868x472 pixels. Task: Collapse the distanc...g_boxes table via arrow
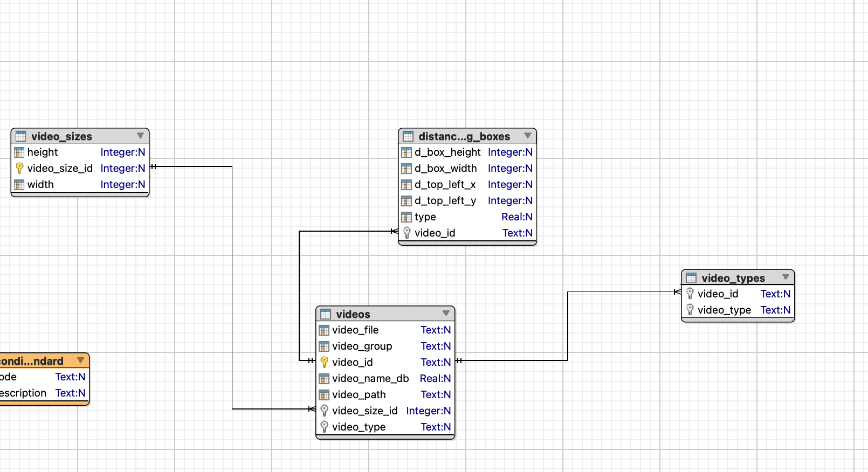coord(528,136)
